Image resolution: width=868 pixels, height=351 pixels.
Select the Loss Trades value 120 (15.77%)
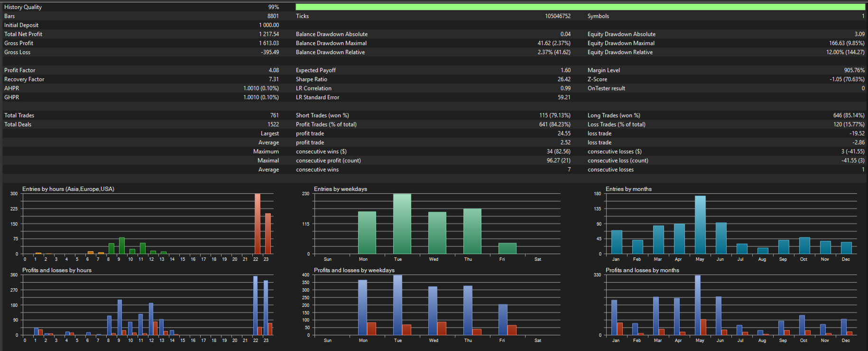[849, 124]
